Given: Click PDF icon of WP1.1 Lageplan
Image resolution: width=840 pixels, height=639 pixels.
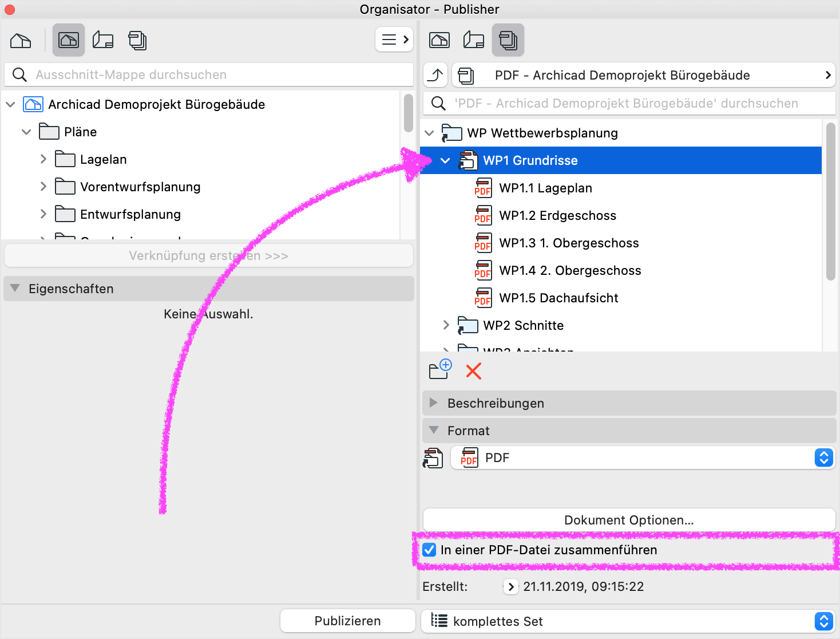Looking at the screenshot, I should coord(483,188).
